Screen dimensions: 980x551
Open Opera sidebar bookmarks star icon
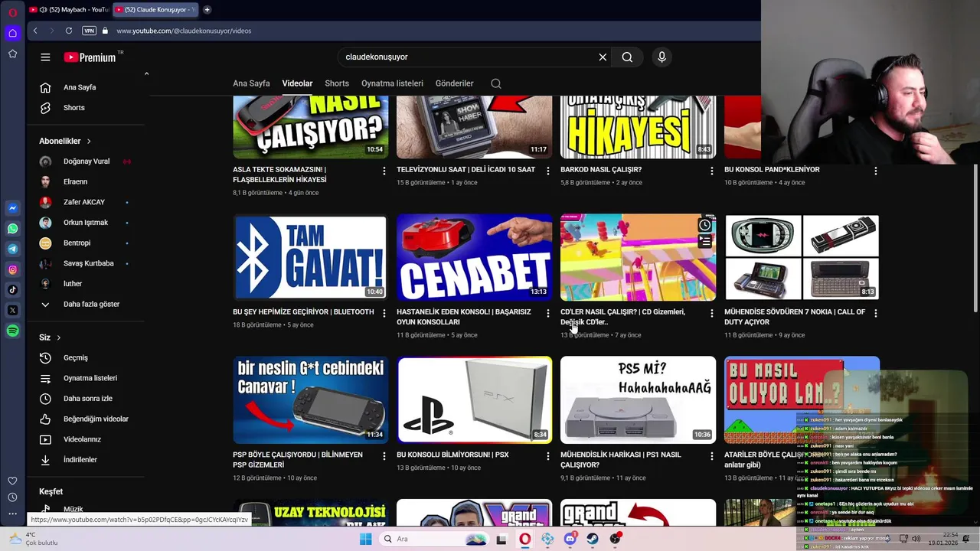tap(12, 54)
